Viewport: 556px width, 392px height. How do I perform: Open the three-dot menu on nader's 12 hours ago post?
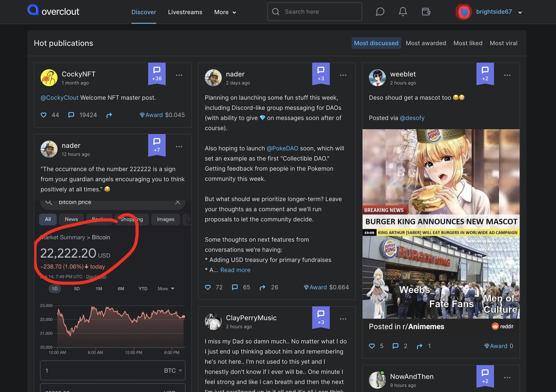[x=179, y=147]
